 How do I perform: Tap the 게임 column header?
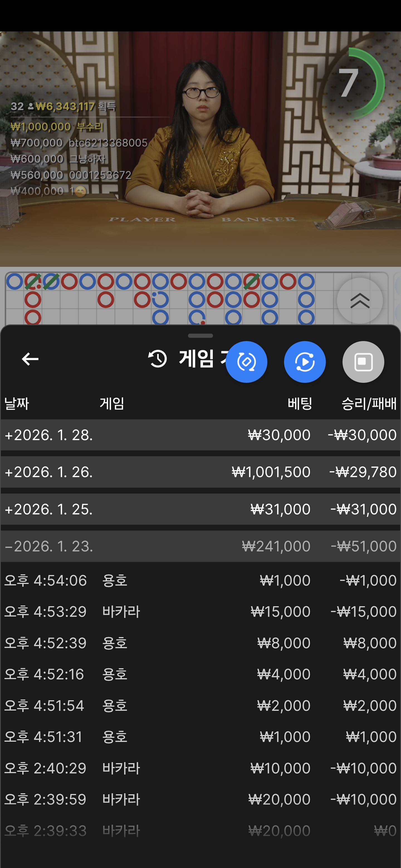112,403
